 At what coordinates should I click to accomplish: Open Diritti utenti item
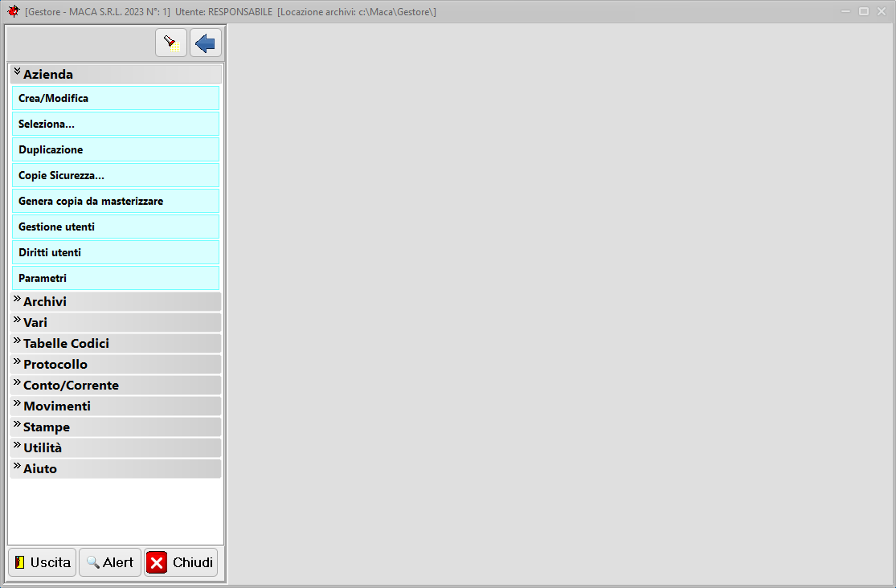pyautogui.click(x=116, y=252)
